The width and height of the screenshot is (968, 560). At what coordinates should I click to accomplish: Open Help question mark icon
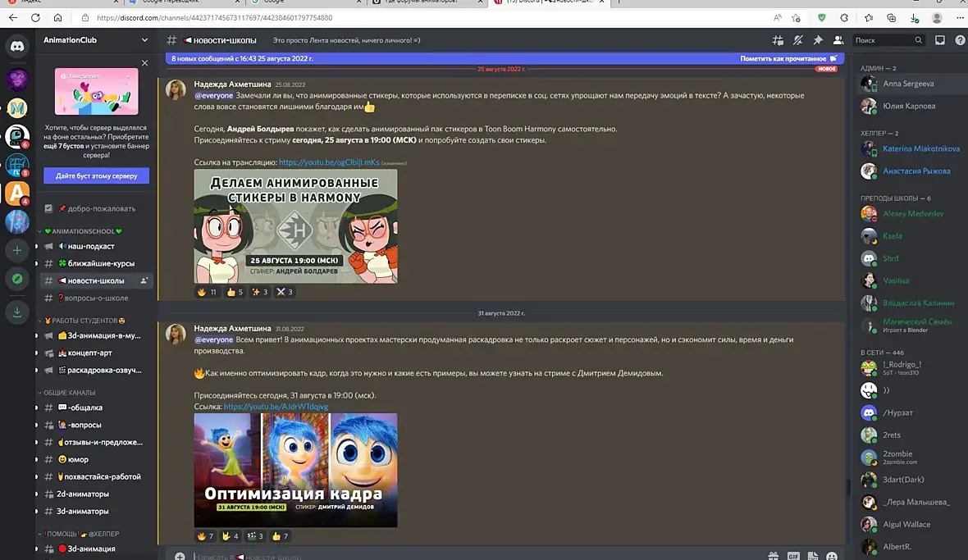pos(960,40)
